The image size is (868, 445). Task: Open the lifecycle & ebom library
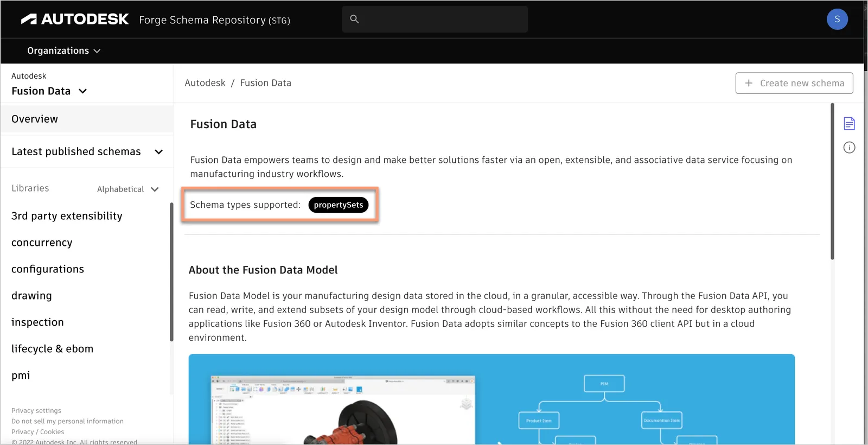click(x=52, y=349)
